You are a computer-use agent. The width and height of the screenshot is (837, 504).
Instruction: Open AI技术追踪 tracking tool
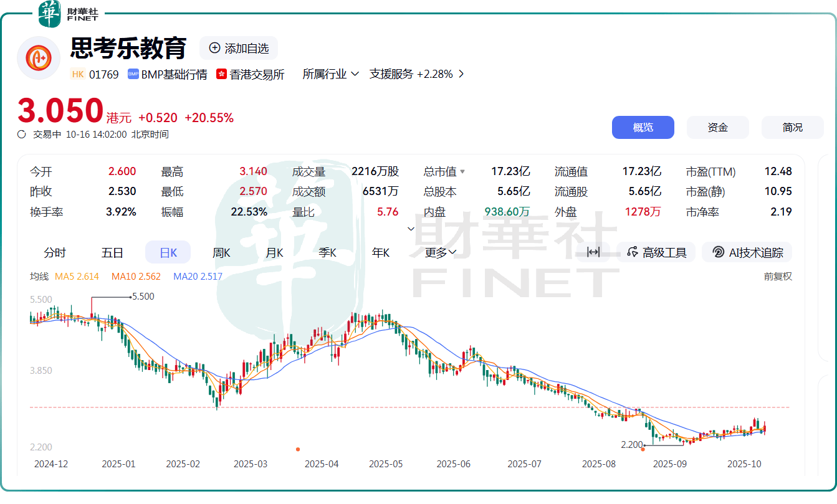(747, 252)
